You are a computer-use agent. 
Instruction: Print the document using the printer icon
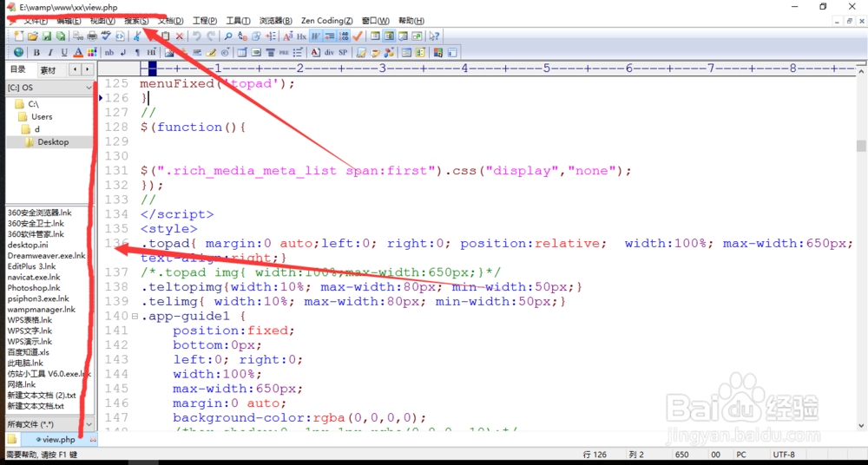[92, 36]
